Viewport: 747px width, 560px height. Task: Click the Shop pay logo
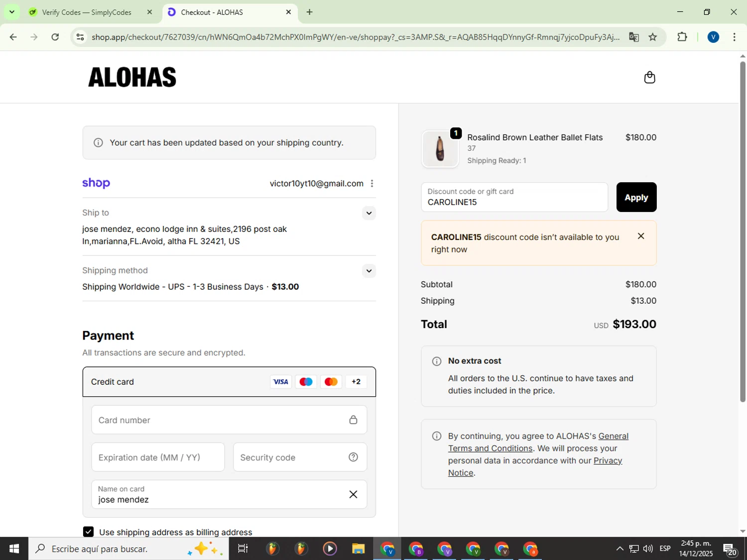[96, 183]
